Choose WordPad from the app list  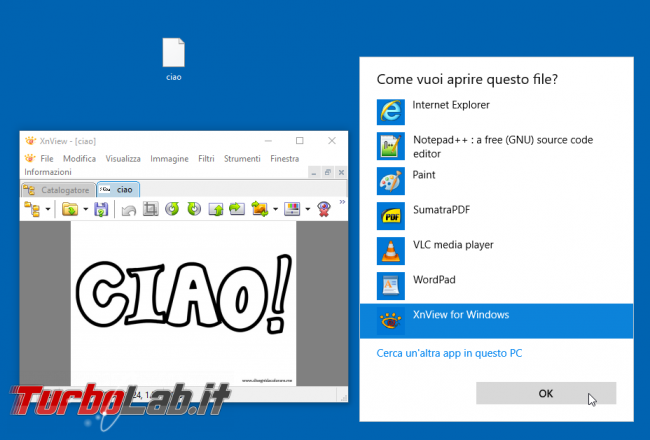coord(496,286)
